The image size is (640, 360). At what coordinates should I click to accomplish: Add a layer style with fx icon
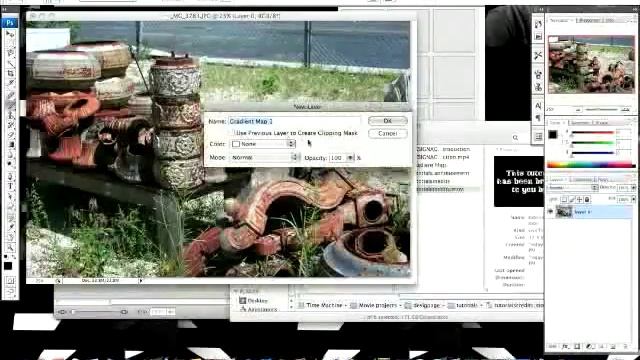click(x=565, y=346)
